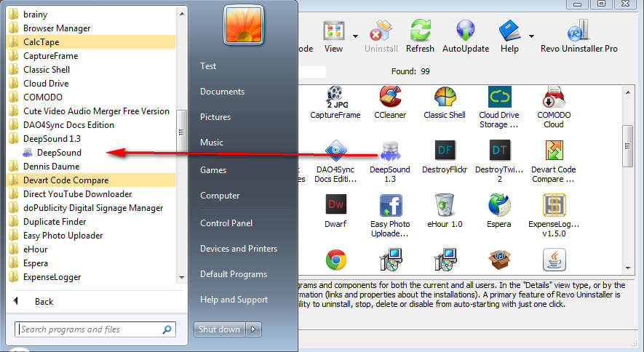Select Espera program icon
This screenshot has height=352, width=644.
(x=499, y=204)
